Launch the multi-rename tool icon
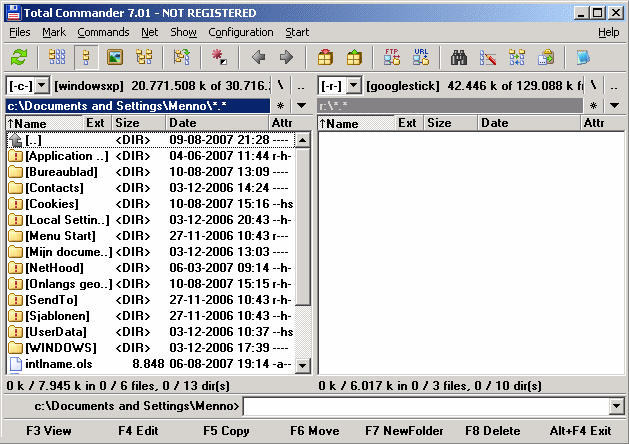The height and width of the screenshot is (444, 629). [x=488, y=57]
